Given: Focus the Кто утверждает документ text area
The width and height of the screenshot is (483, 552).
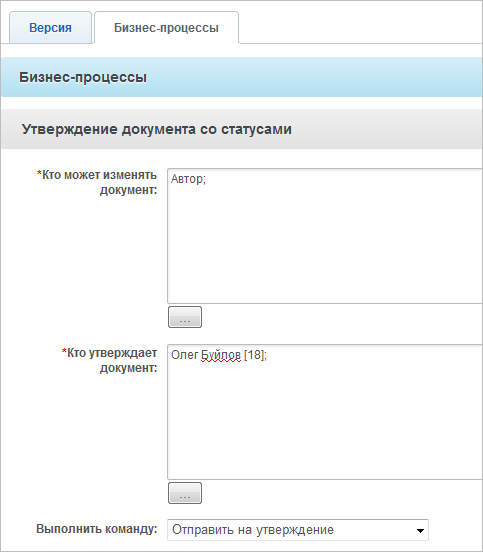Looking at the screenshot, I should (325, 412).
